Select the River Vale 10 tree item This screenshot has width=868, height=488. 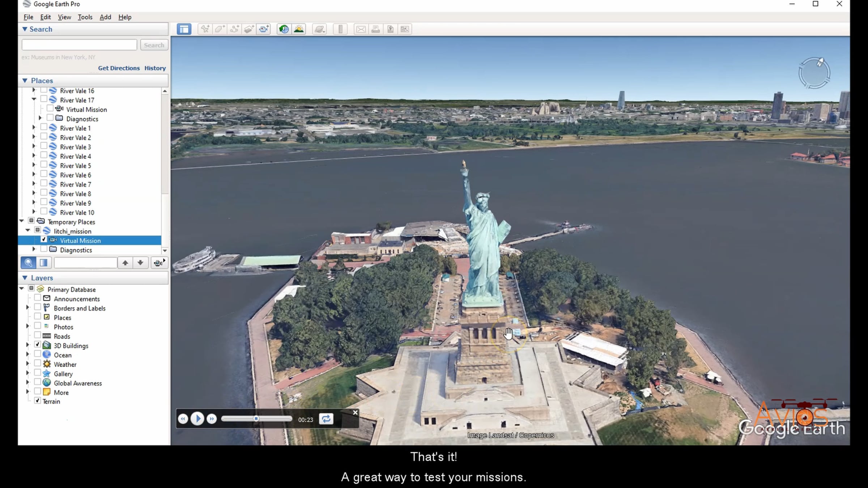(x=77, y=213)
